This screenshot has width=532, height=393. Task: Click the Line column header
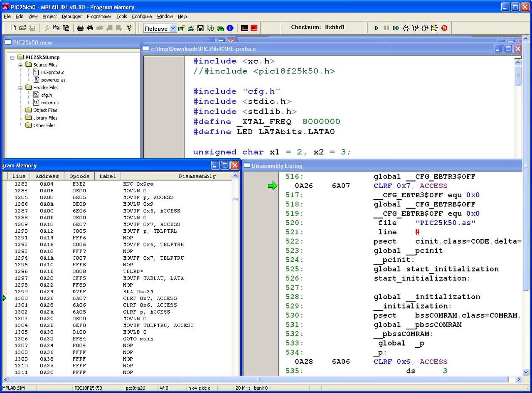point(19,176)
